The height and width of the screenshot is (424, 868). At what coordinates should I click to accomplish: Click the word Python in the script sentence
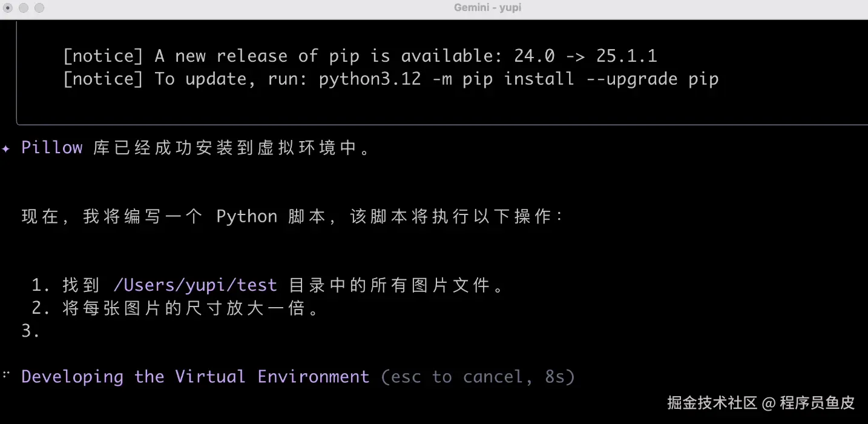coord(246,217)
